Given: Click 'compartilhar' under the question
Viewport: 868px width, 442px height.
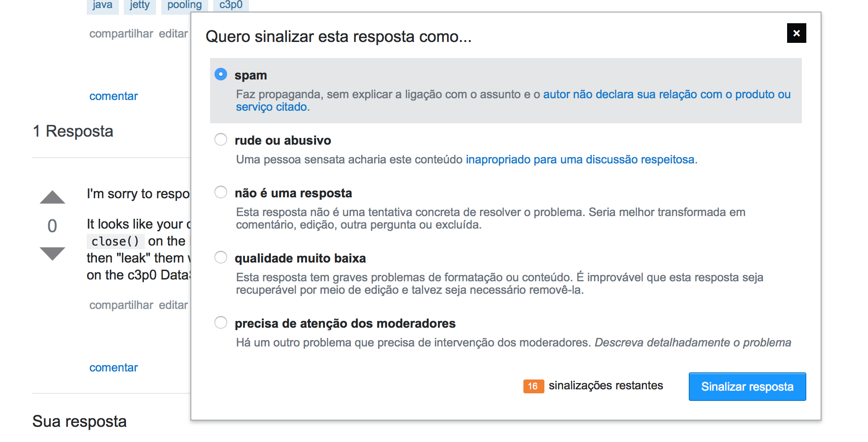Looking at the screenshot, I should click(121, 33).
